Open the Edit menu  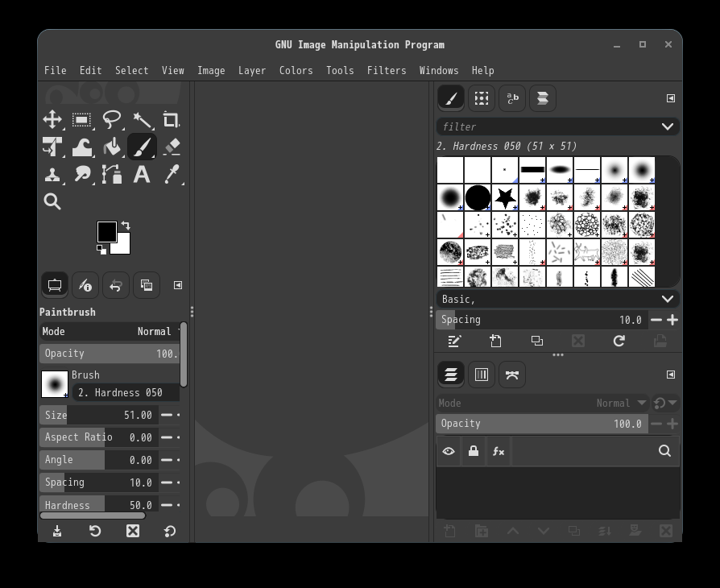pyautogui.click(x=90, y=70)
